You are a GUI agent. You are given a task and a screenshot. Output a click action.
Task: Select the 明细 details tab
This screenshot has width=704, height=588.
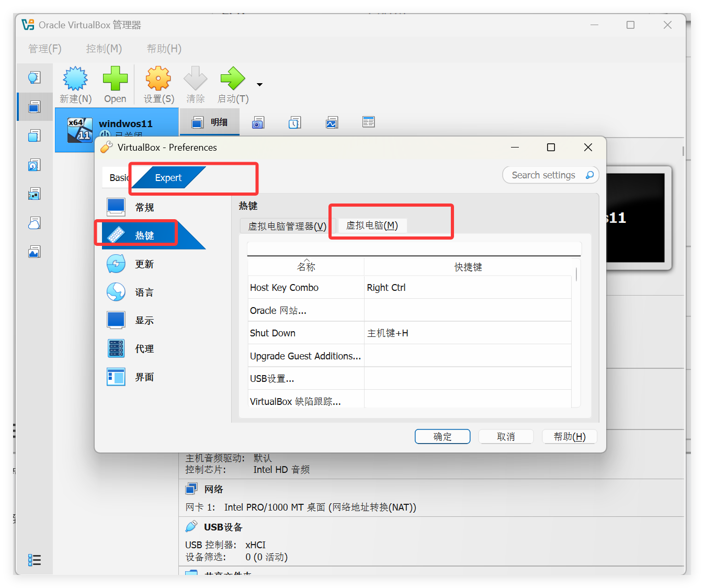pyautogui.click(x=210, y=122)
